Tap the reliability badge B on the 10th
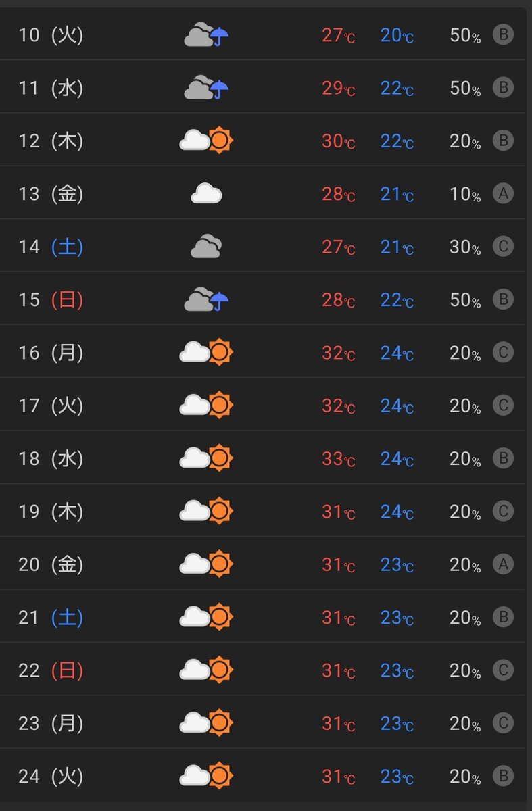Image resolution: width=532 pixels, height=811 pixels. [503, 34]
